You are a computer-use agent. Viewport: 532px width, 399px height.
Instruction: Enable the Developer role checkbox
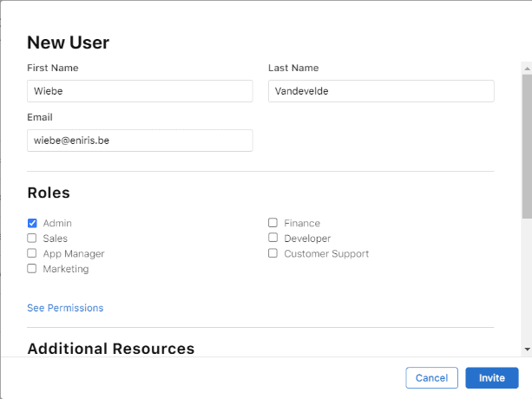pos(273,238)
